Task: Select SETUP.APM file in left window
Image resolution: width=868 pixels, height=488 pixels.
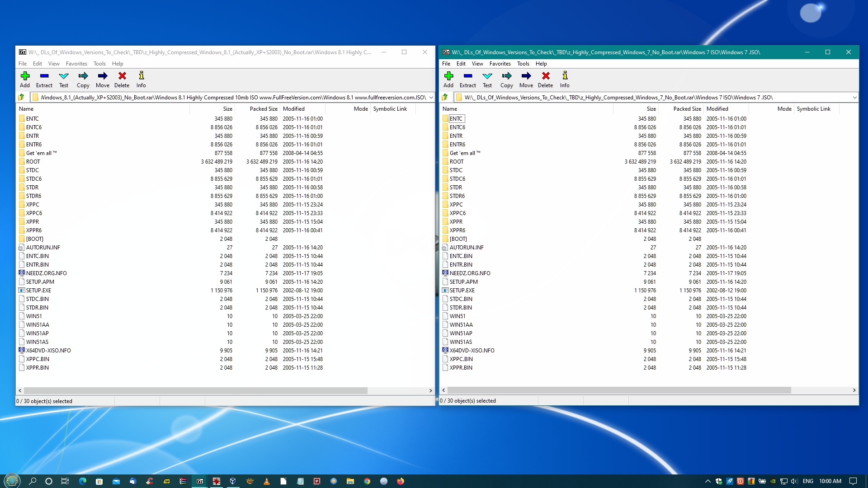Action: 40,282
